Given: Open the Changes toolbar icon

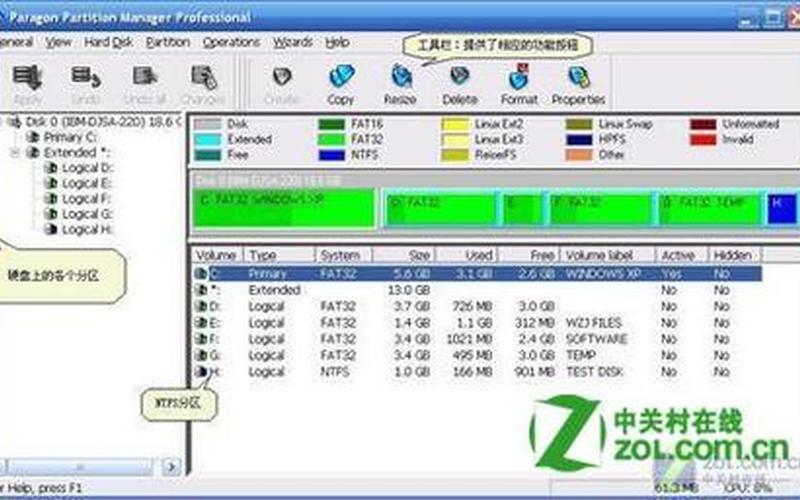Looking at the screenshot, I should (204, 77).
